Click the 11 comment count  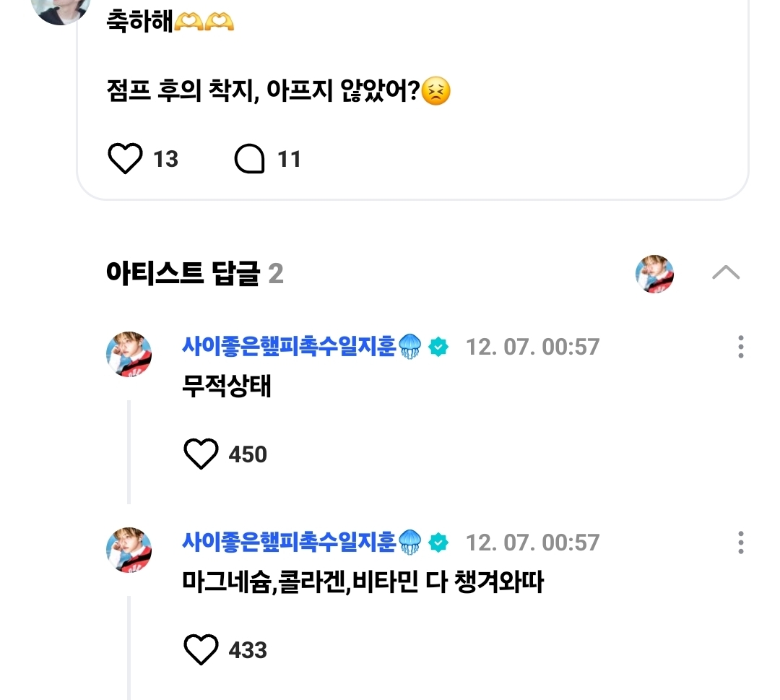click(289, 159)
